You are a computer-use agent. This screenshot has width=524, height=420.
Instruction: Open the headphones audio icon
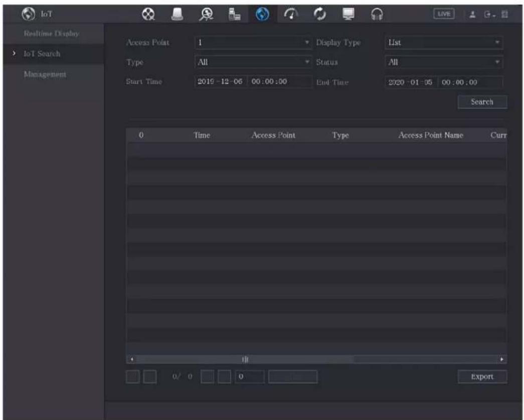click(x=377, y=14)
